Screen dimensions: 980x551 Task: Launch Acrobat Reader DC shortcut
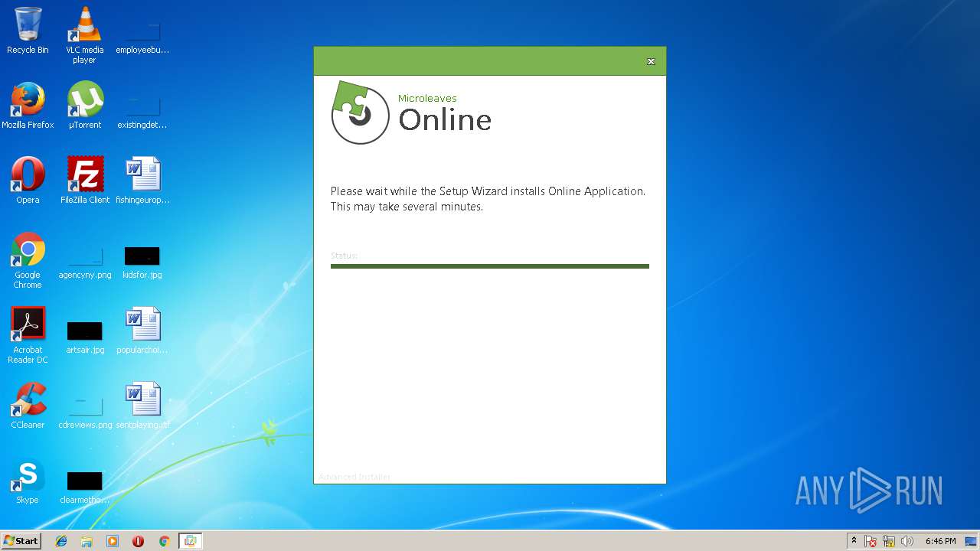[28, 335]
